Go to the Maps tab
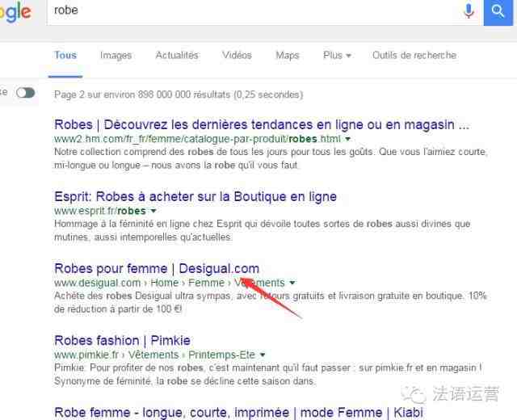 tap(288, 56)
